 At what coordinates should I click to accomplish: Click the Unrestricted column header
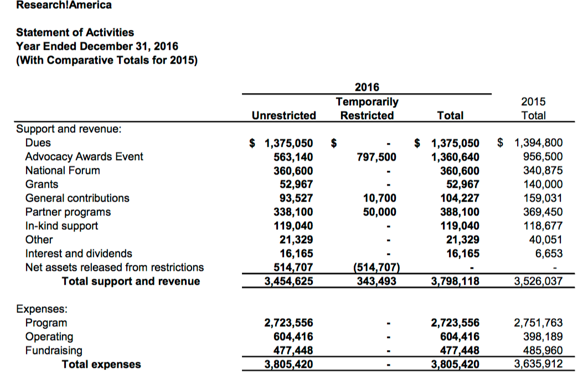click(283, 115)
